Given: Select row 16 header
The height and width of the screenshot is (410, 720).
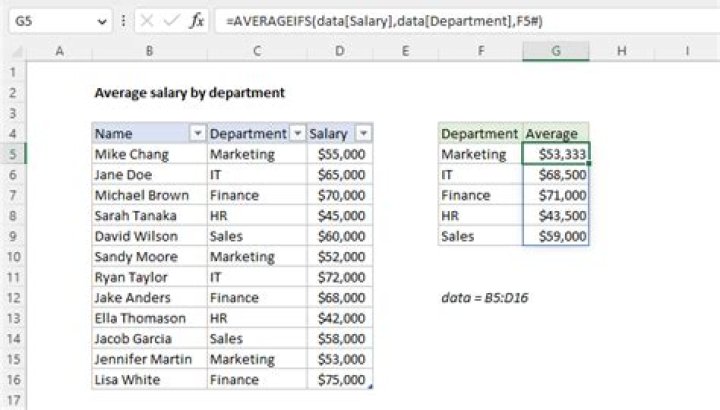Looking at the screenshot, I should 13,380.
